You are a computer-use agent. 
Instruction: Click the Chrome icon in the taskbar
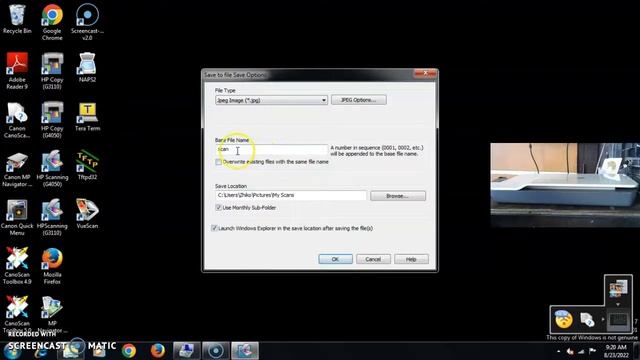129,351
